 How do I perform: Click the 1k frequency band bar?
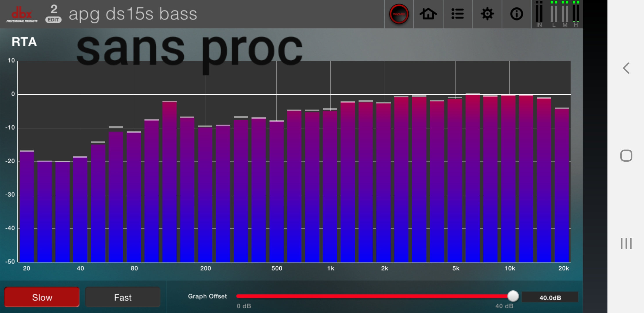(x=330, y=185)
